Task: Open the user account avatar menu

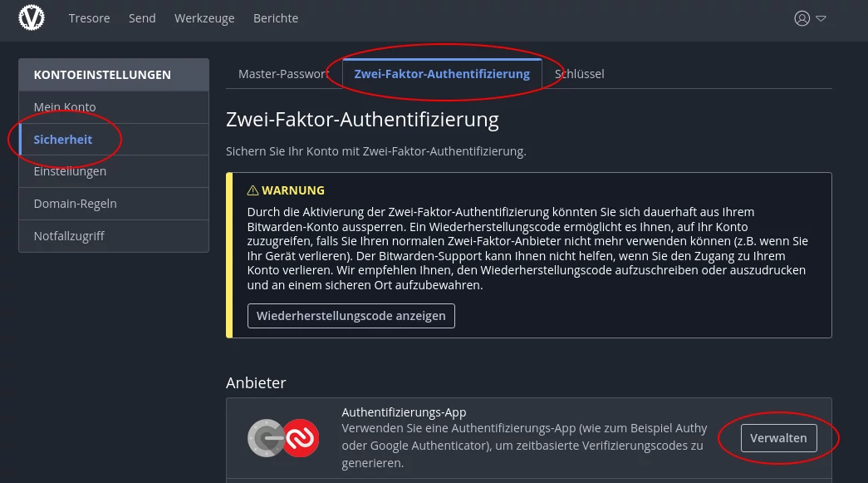Action: coord(802,18)
